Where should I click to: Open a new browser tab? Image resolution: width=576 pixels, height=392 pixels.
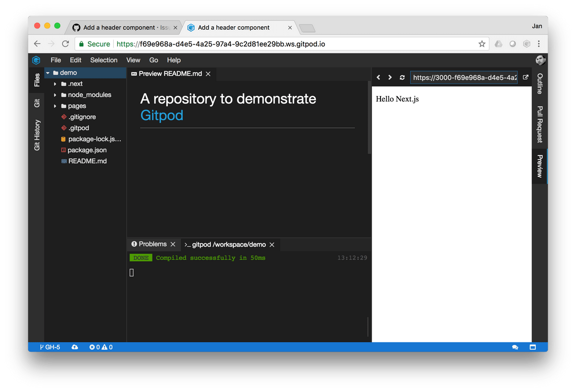click(307, 28)
